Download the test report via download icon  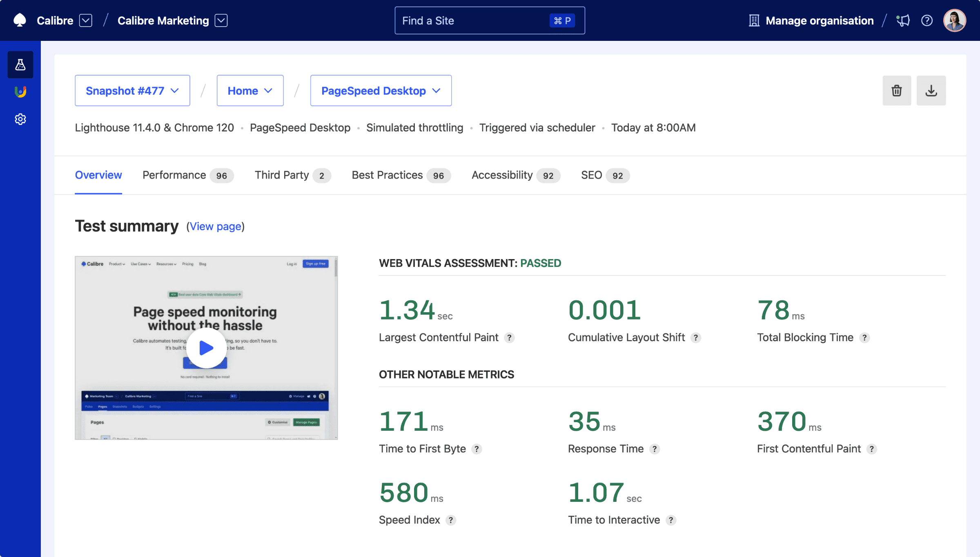931,90
